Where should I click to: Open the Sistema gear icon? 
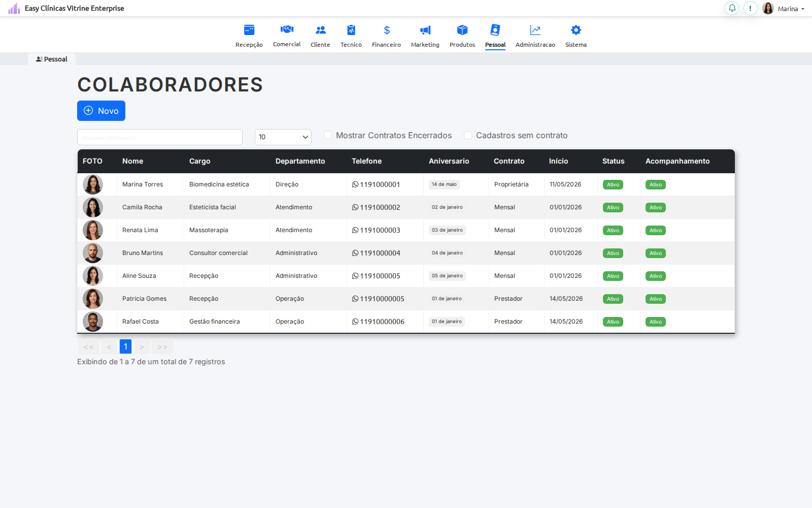point(576,30)
